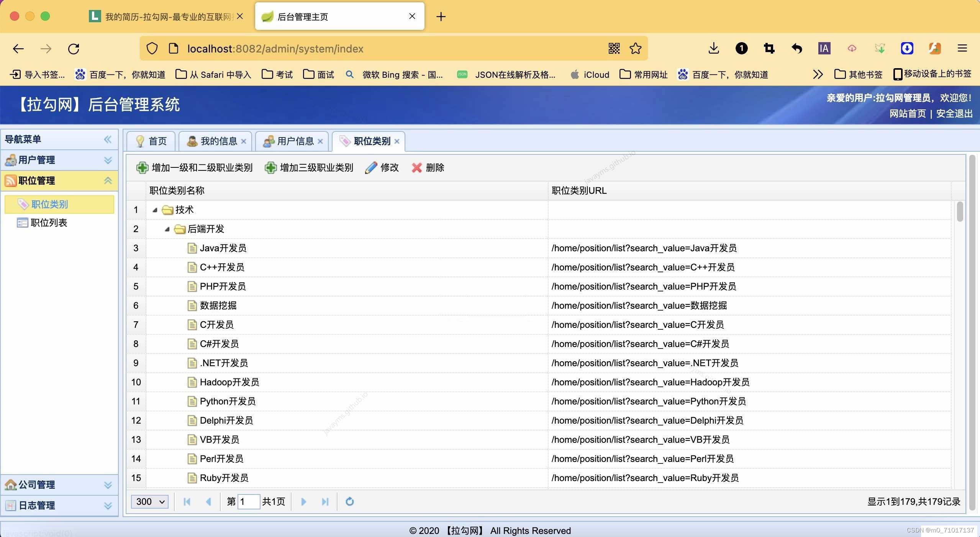This screenshot has height=537, width=980.
Task: Open 职位列表 in the sidebar
Action: pos(49,223)
